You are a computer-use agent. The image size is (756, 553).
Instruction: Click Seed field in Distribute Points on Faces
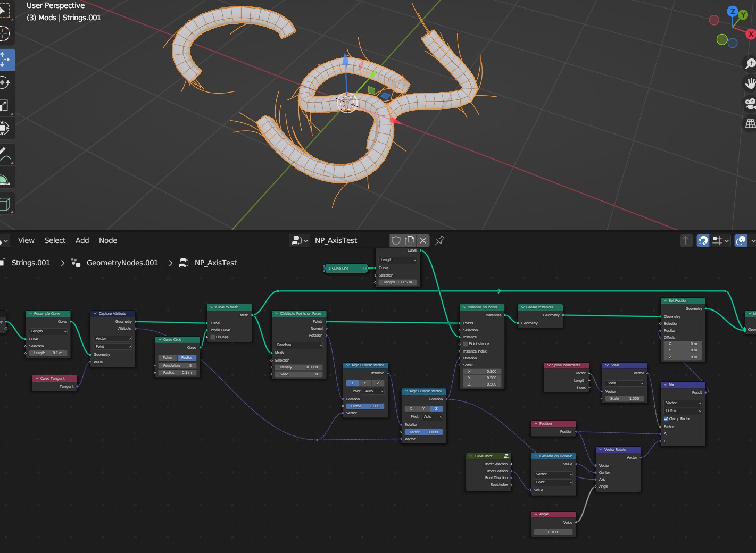299,374
